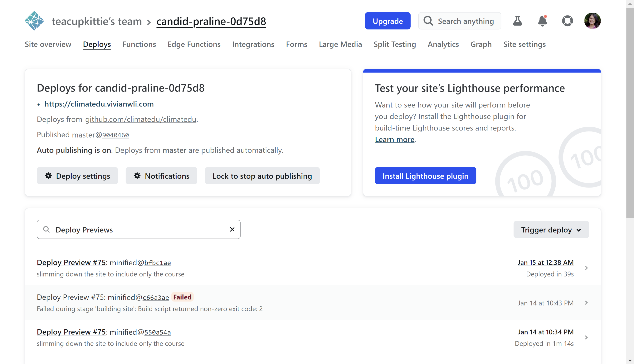This screenshot has height=364, width=634.
Task: Click 'Deployed in 39s' text
Action: point(550,274)
